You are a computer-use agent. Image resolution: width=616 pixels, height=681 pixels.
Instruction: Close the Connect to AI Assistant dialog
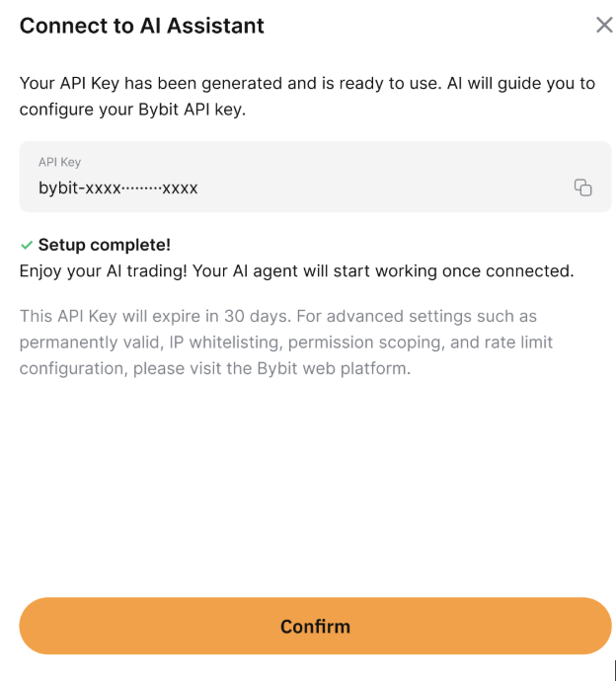pyautogui.click(x=604, y=26)
